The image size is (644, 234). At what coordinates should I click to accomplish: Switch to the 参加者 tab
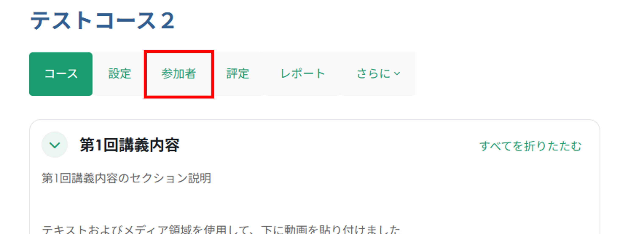(179, 74)
